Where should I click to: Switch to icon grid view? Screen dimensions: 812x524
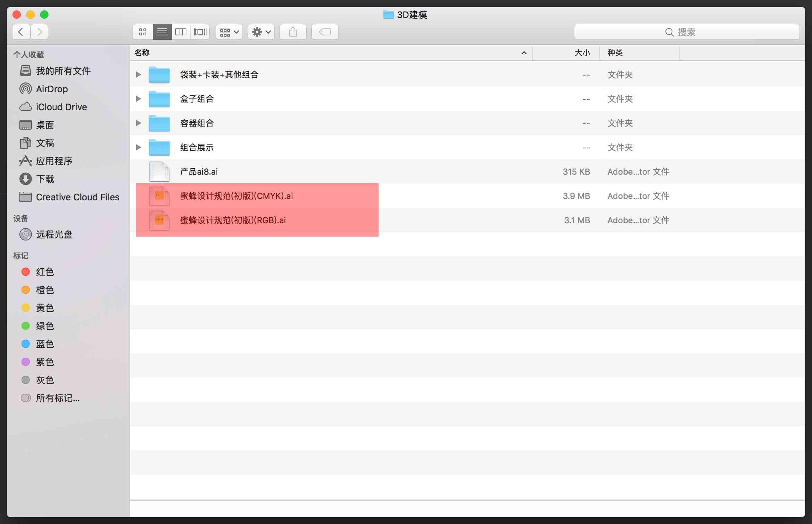pyautogui.click(x=143, y=32)
